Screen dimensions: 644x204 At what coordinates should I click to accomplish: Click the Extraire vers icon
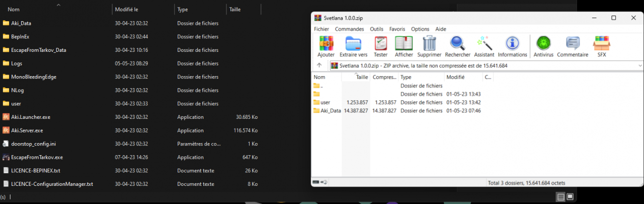pyautogui.click(x=353, y=46)
